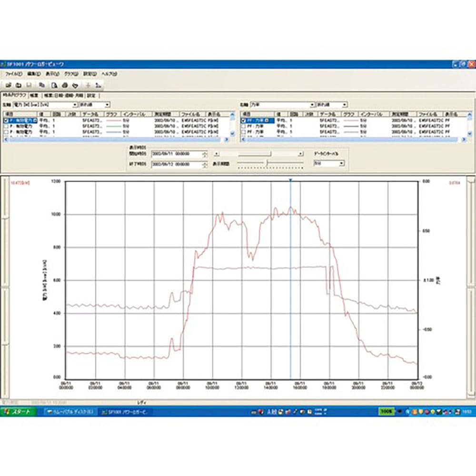Expand the left axis 電力 dropdown
Screen dimensions: 476x476
point(75,105)
